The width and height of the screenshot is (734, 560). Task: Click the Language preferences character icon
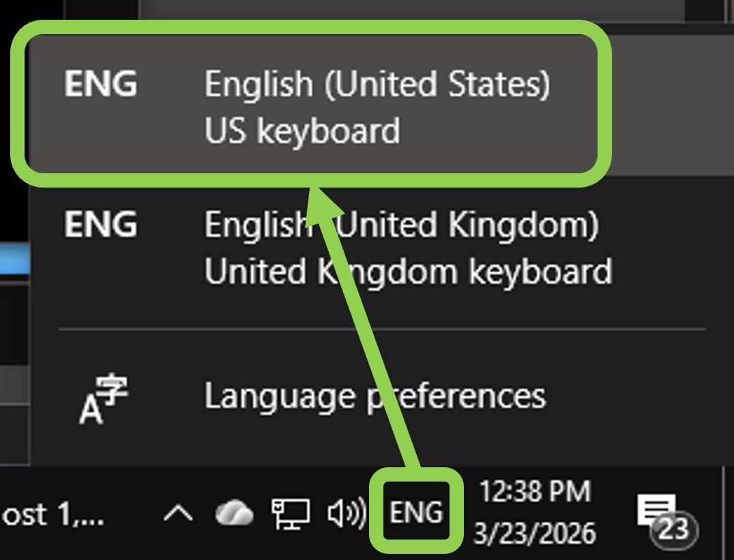103,398
